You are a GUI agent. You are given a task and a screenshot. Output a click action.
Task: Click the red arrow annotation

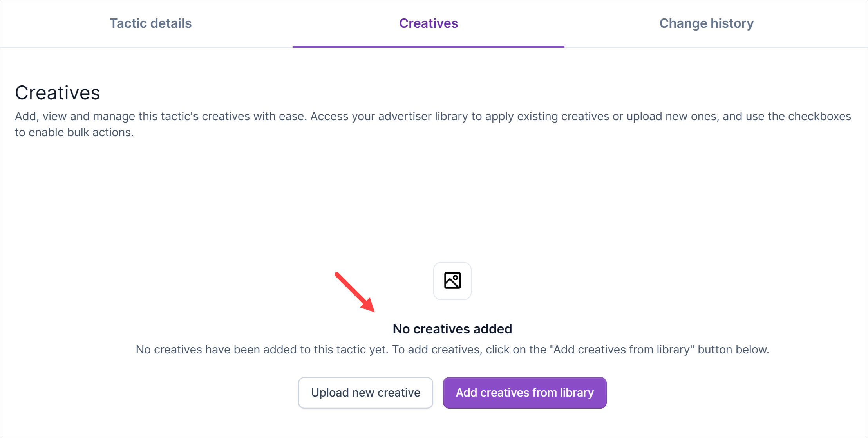[x=354, y=292]
